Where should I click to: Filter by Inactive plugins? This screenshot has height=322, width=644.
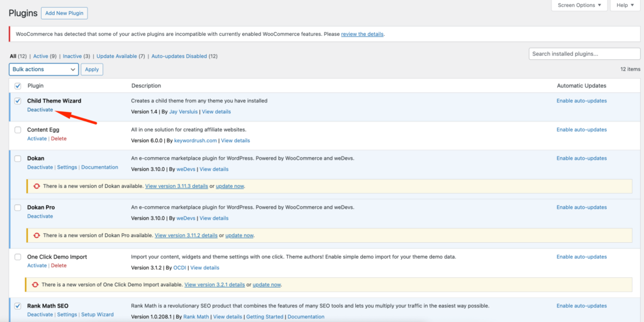[x=72, y=56]
